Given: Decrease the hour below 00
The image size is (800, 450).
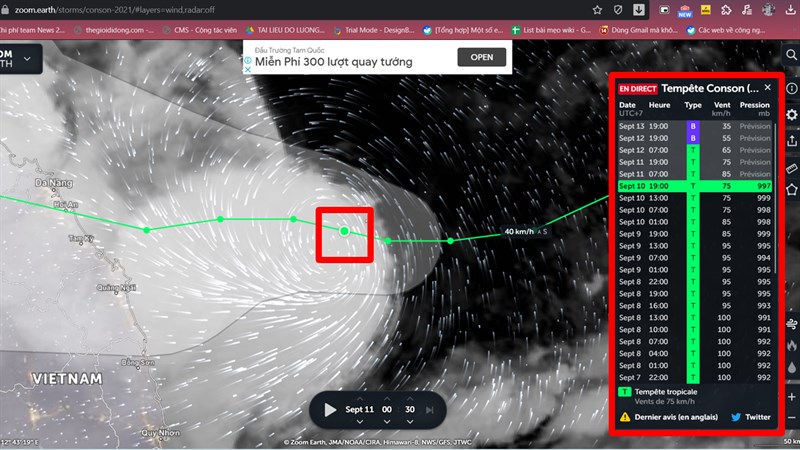Looking at the screenshot, I should click(x=387, y=421).
